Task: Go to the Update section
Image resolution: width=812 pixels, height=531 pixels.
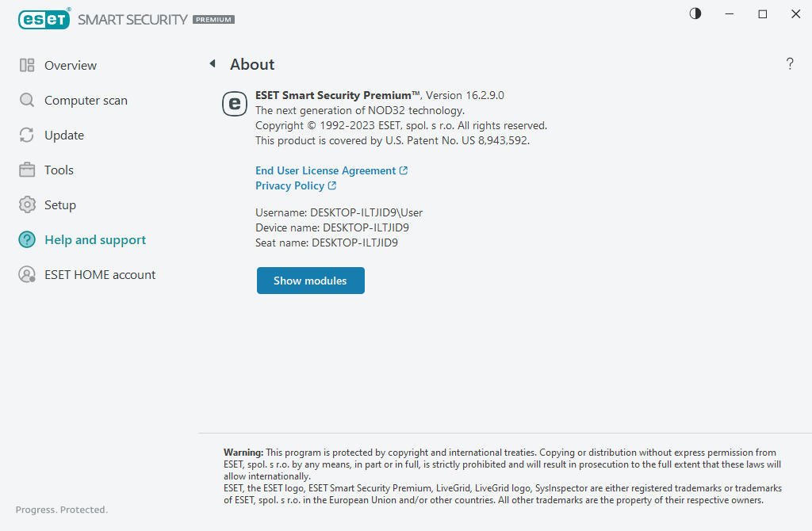Action: (64, 136)
